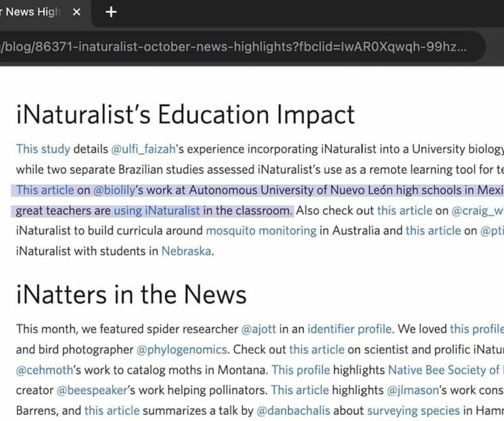Open 'this article' link before @craig_w
The width and height of the screenshot is (504, 421).
click(405, 210)
